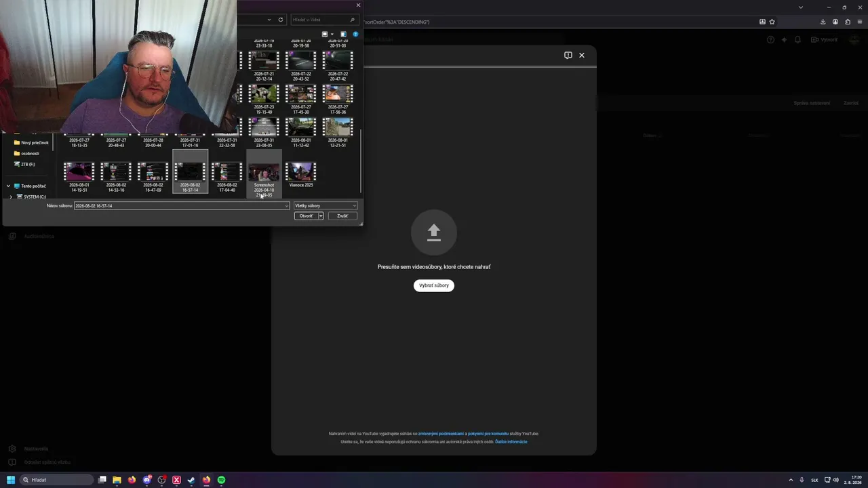Open Steam from the taskbar

tap(191, 480)
